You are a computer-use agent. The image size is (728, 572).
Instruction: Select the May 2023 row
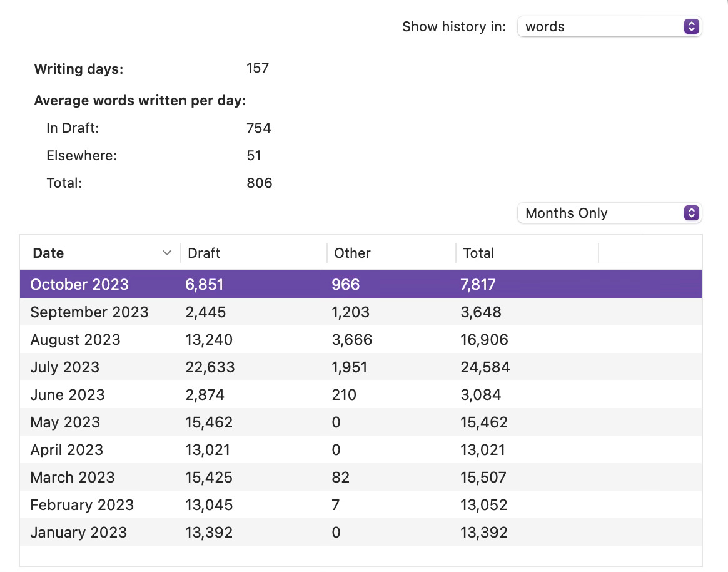click(x=361, y=422)
